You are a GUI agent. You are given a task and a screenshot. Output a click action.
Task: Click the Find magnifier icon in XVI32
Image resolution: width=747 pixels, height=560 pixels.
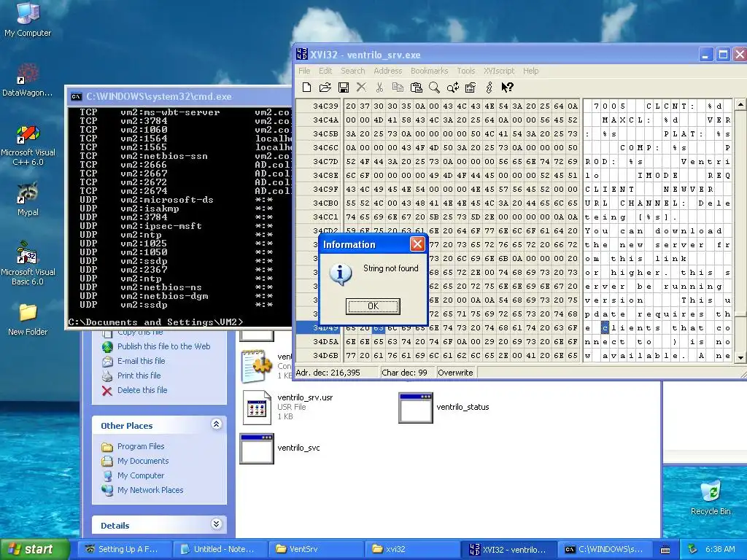[x=434, y=87]
